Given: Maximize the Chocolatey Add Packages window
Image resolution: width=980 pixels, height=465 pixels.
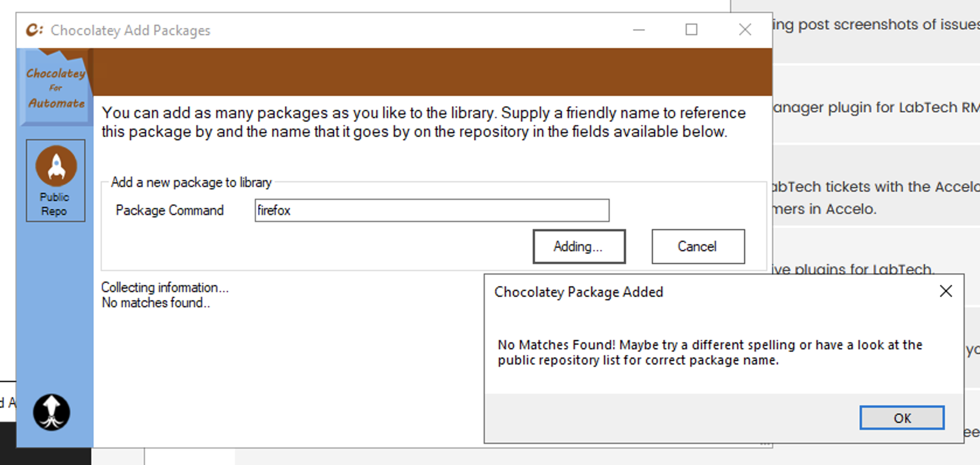Looking at the screenshot, I should pyautogui.click(x=691, y=30).
